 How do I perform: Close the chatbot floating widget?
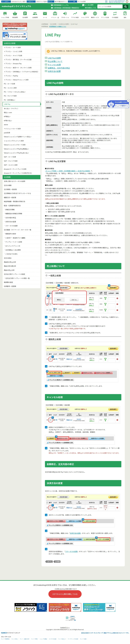[x=128, y=101]
